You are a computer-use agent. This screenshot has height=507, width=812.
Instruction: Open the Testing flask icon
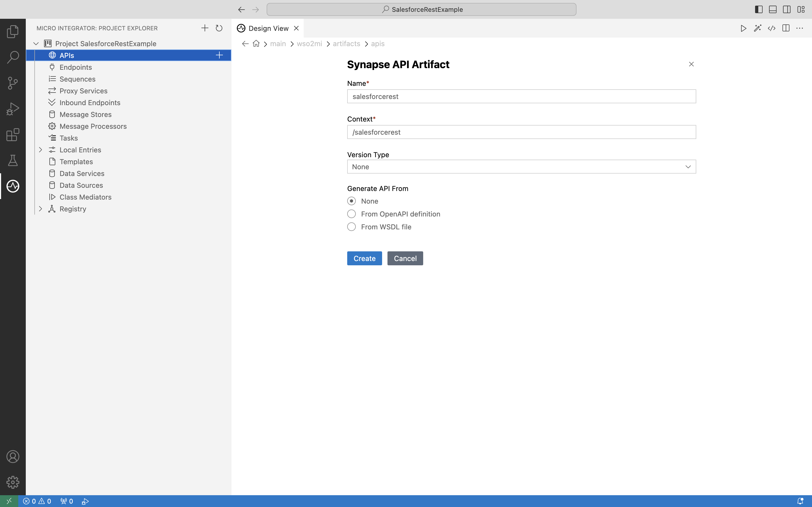[x=13, y=161]
